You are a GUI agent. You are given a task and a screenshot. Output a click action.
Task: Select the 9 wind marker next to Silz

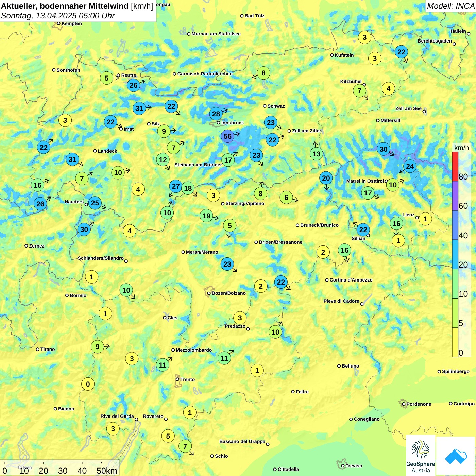[x=164, y=131]
